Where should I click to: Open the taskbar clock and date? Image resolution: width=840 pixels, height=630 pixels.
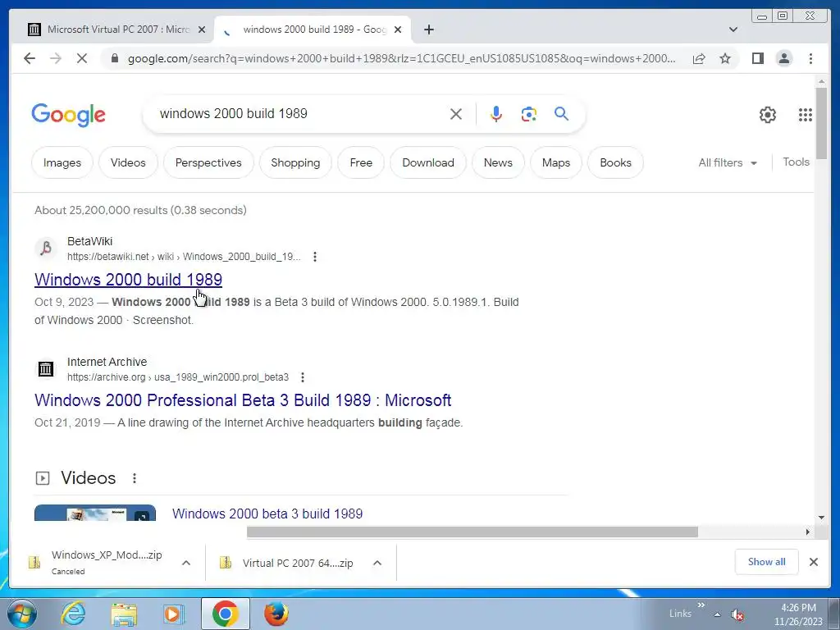(798, 614)
